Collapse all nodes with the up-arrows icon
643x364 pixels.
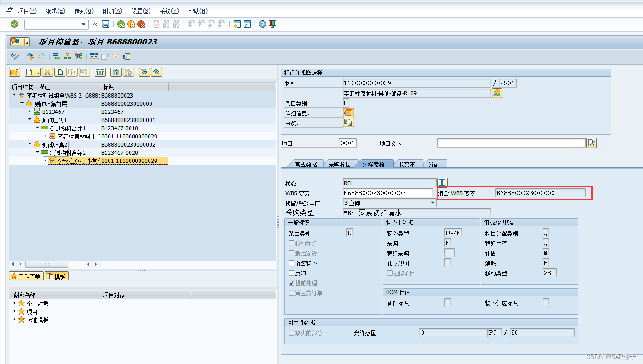tap(156, 72)
